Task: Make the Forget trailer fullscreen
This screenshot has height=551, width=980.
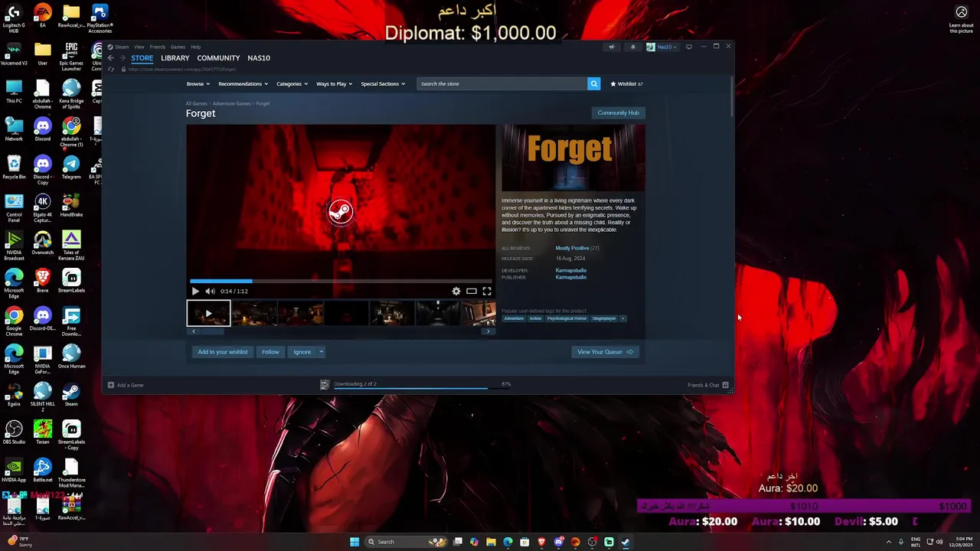Action: [x=487, y=291]
